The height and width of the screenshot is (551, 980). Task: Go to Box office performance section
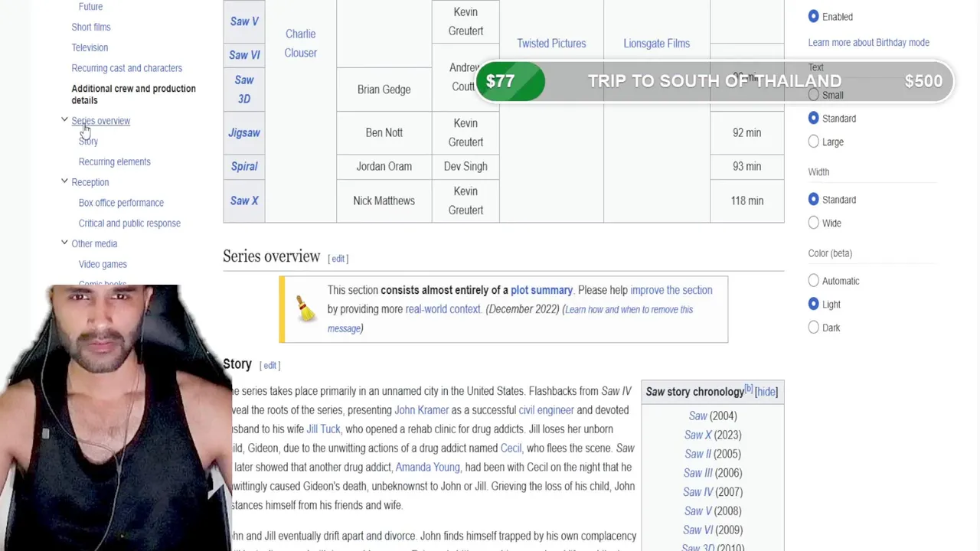tap(121, 203)
